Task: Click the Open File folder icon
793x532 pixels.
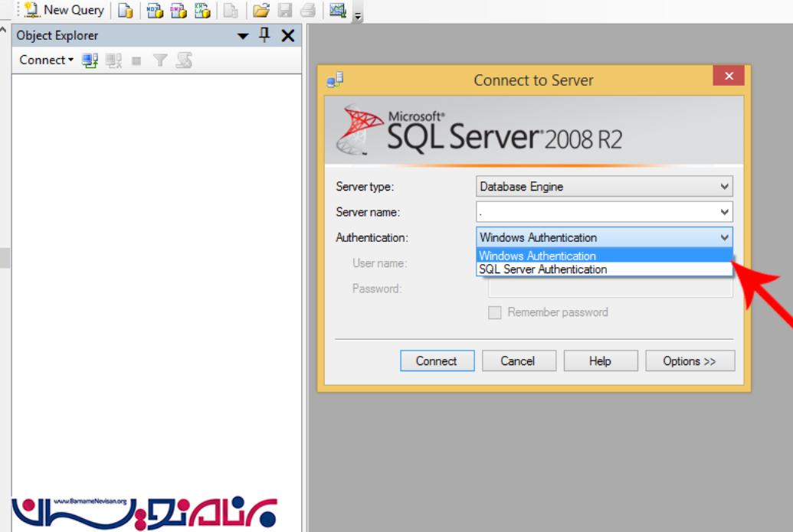Action: pos(261,11)
